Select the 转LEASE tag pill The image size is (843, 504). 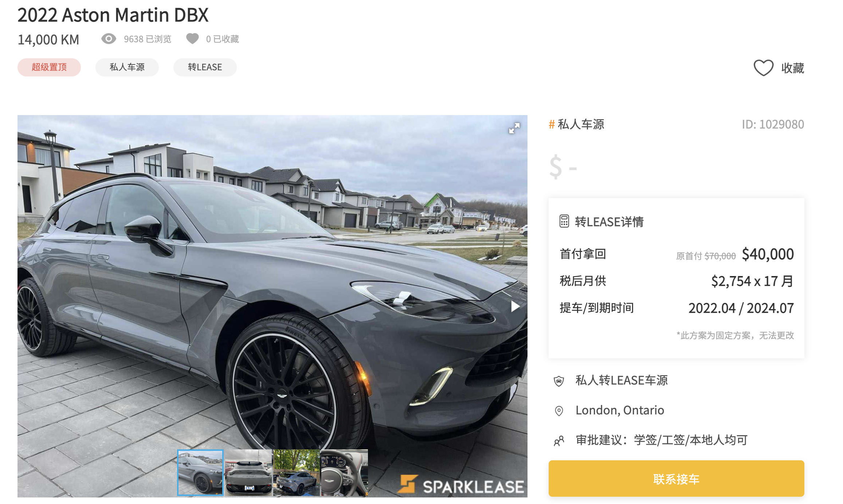click(205, 67)
